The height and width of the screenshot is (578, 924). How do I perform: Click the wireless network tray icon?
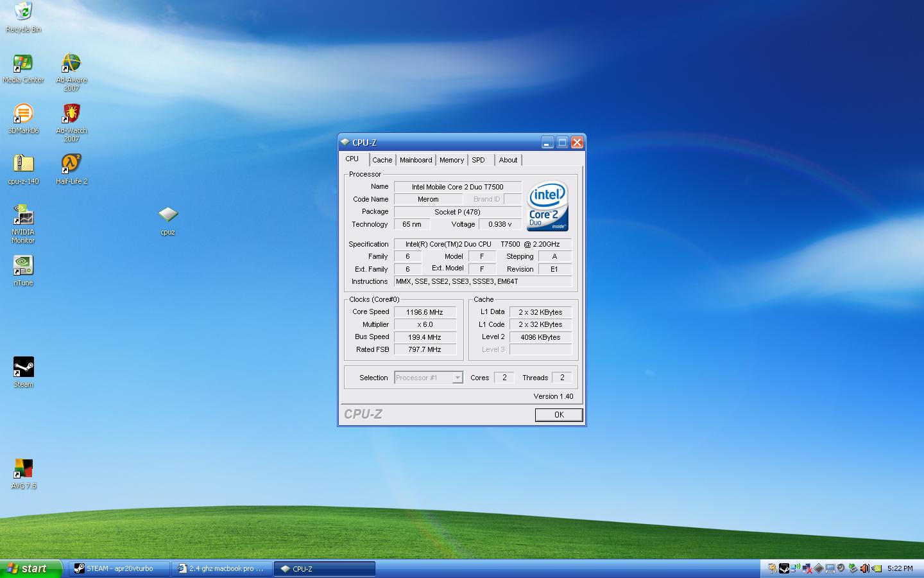[796, 568]
